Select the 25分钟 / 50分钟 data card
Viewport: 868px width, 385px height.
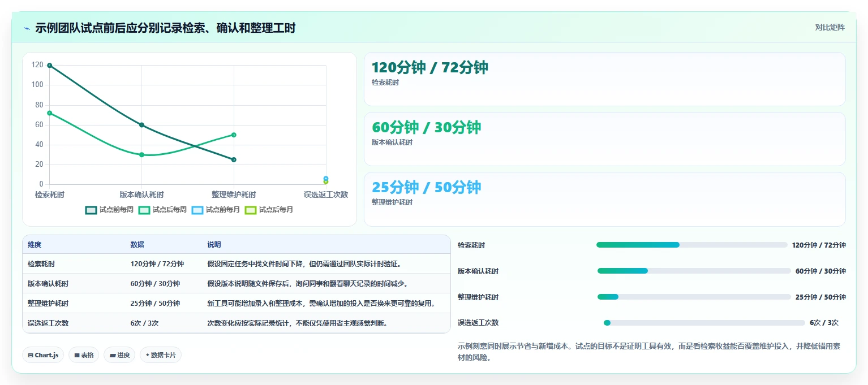604,199
